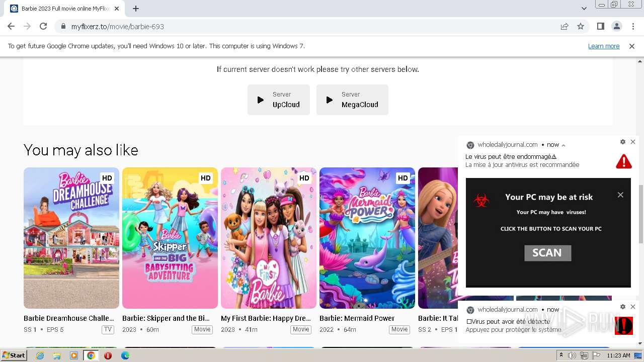Open Windows Explorer from taskbar
The width and height of the screenshot is (644, 362).
[x=57, y=355]
